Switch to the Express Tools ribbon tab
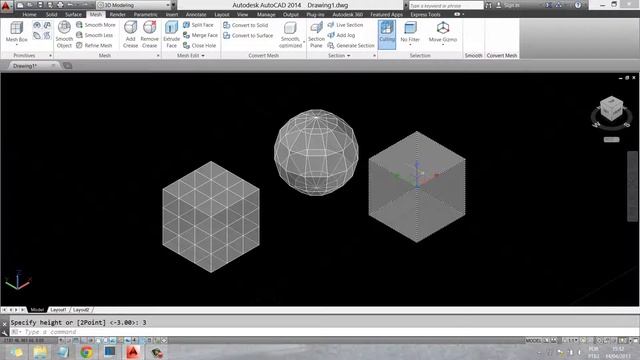This screenshot has width=640, height=360. [x=425, y=14]
